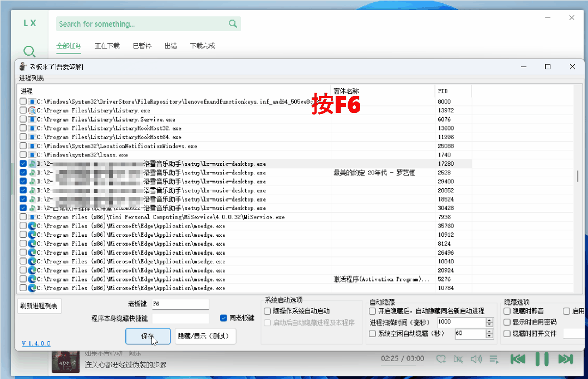Screen dimensions: 588x379
Task: Click the magnifier icon inside LX search box
Action: tap(233, 23)
